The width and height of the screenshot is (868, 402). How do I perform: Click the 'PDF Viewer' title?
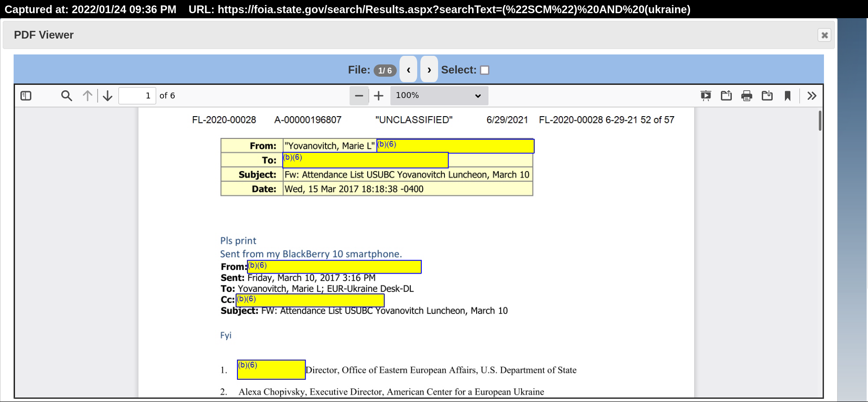click(44, 35)
